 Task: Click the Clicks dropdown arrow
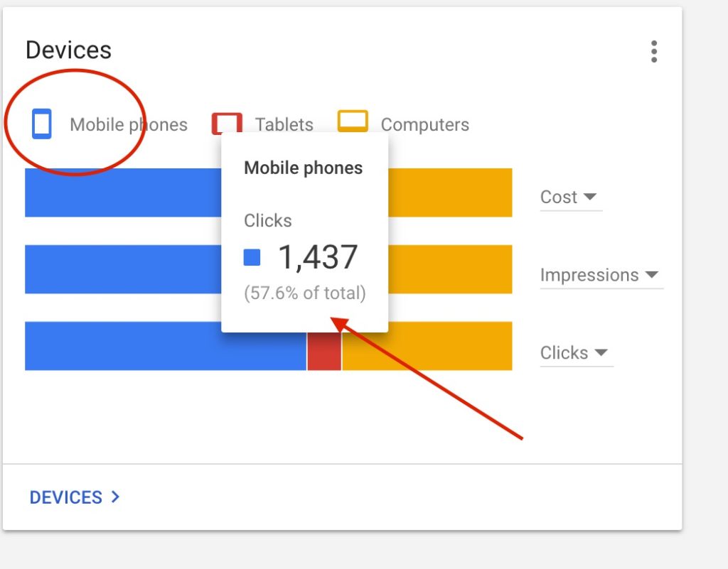pyautogui.click(x=601, y=352)
